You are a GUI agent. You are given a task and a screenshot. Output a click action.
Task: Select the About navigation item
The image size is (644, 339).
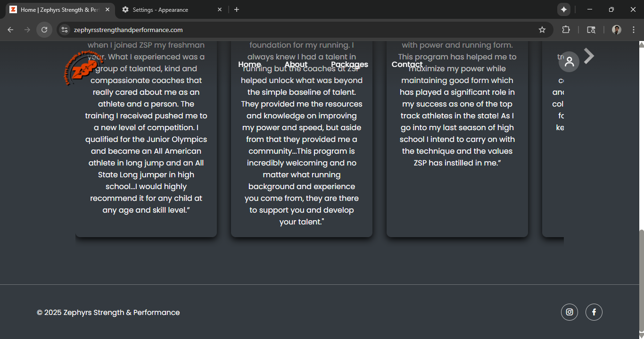pyautogui.click(x=296, y=64)
